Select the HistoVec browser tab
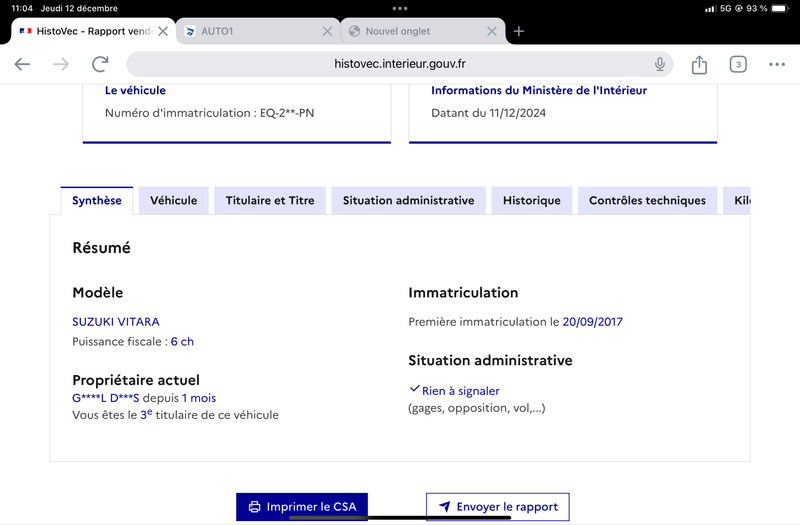800x525 pixels. point(93,31)
